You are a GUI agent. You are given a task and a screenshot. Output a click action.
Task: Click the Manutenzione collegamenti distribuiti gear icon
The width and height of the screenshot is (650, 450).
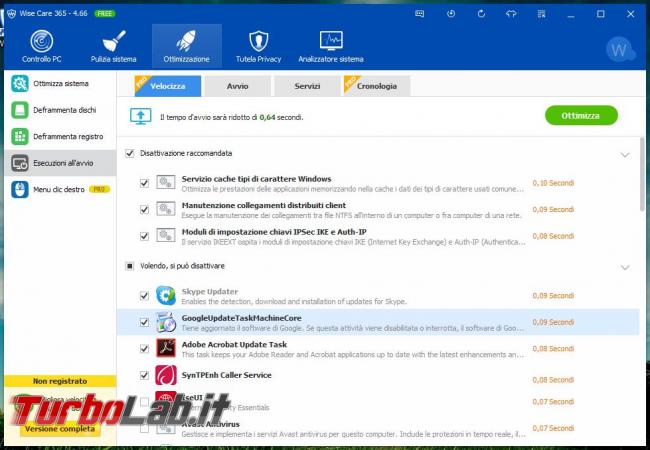(x=165, y=209)
